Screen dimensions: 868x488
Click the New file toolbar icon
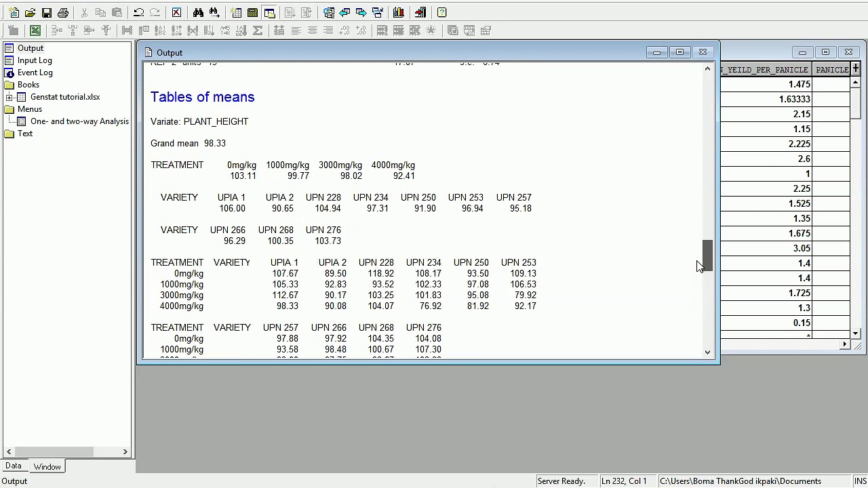pos(14,12)
